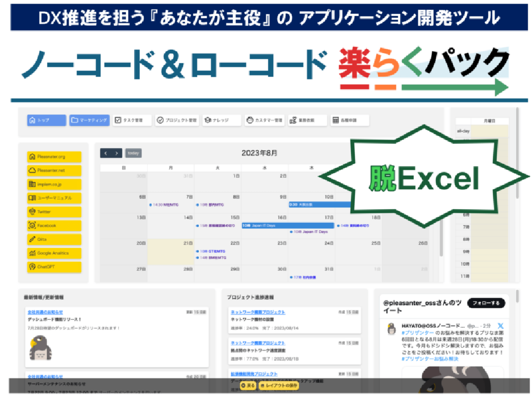Click the #プリザンターお悩み解決 hashtag
The image size is (532, 396).
(430, 359)
